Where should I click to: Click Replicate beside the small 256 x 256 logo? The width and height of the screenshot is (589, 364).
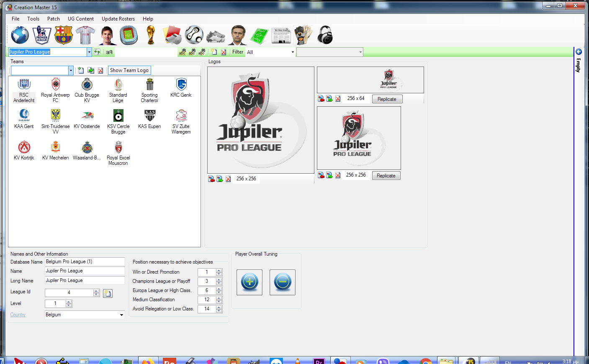tap(386, 176)
